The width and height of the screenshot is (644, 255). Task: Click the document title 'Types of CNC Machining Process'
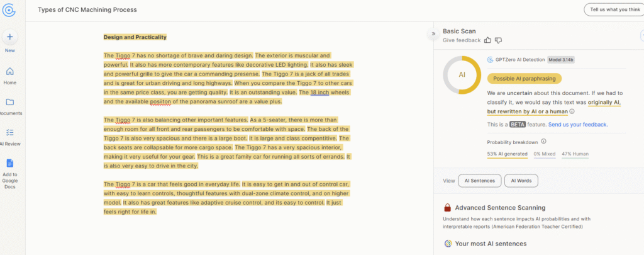pos(87,10)
